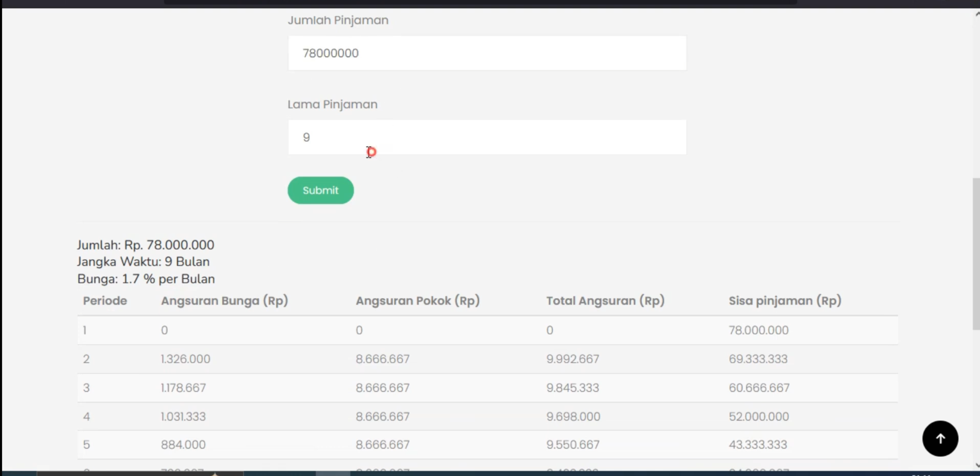
Task: Click the 43.333.333 sisa pinjaman cell
Action: click(x=758, y=445)
